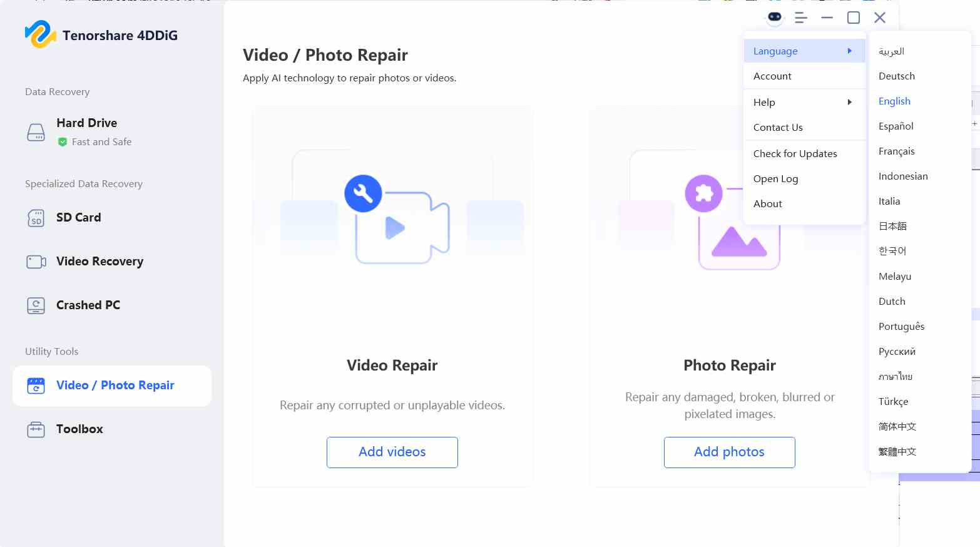Open SD Card recovery section

(x=112, y=218)
